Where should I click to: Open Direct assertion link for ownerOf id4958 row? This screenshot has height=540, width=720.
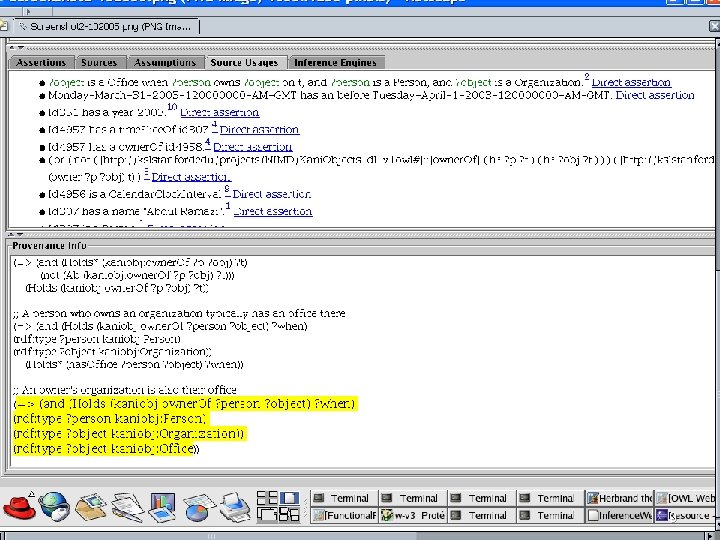click(253, 147)
